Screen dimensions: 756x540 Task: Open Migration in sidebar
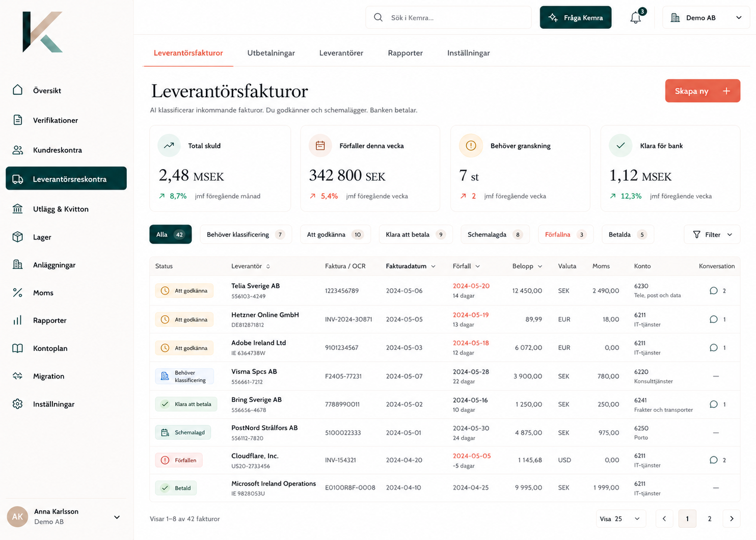[x=66, y=376]
